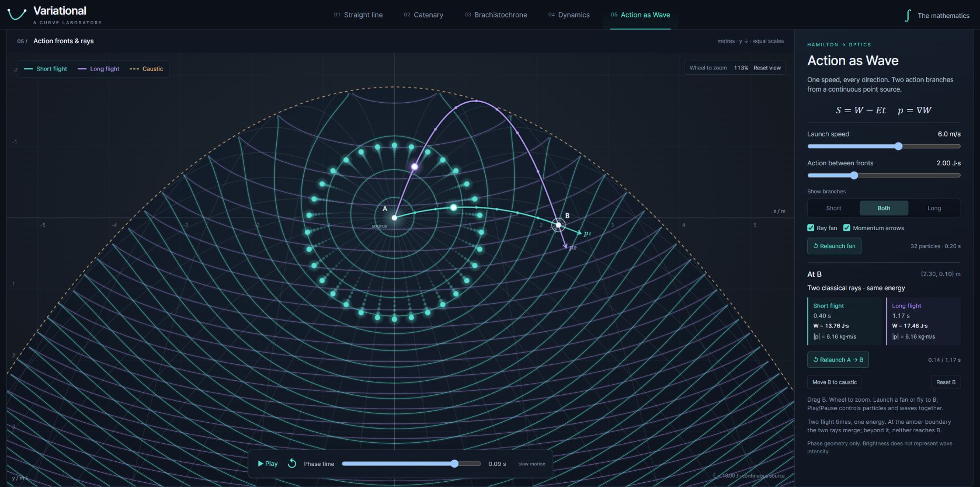
Task: Toggle the Momentum arrows checkbox
Action: [x=847, y=228]
